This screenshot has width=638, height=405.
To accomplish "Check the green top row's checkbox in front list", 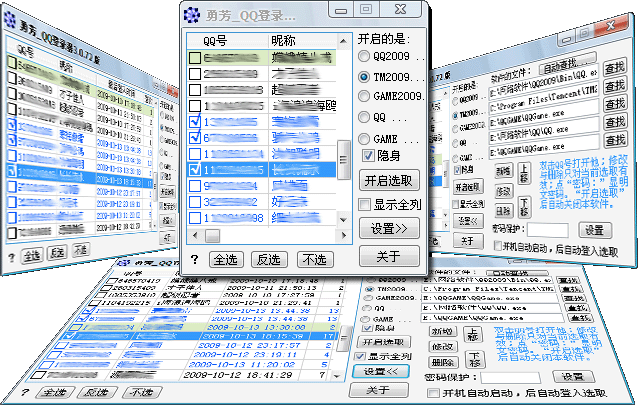I will 195,58.
